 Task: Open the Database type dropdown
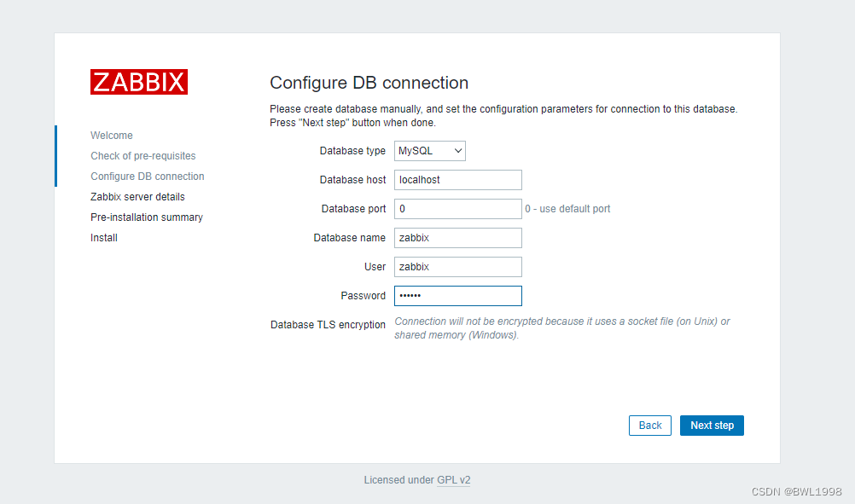click(x=430, y=151)
